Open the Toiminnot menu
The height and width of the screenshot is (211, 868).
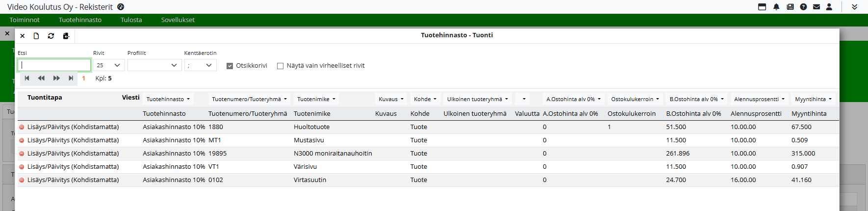(25, 20)
